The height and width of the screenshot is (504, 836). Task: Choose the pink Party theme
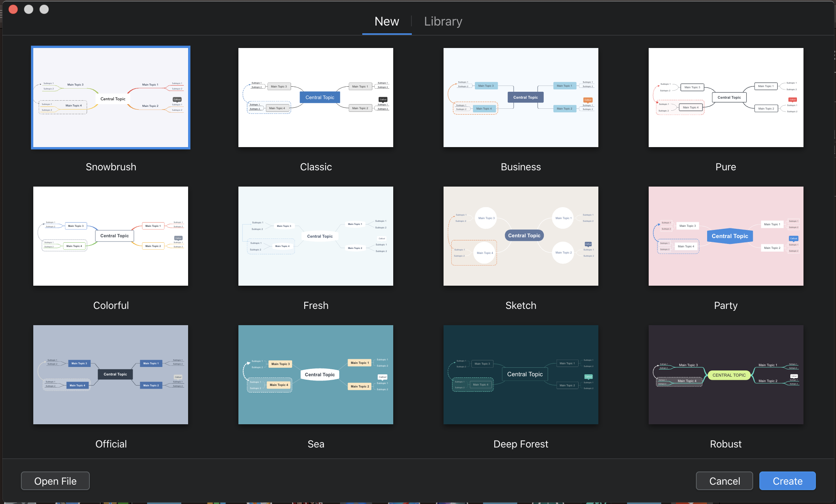tap(726, 236)
